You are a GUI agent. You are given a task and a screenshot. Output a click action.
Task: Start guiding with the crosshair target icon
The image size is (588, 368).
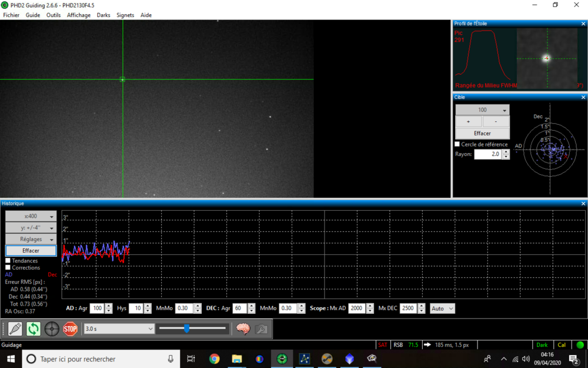point(52,329)
